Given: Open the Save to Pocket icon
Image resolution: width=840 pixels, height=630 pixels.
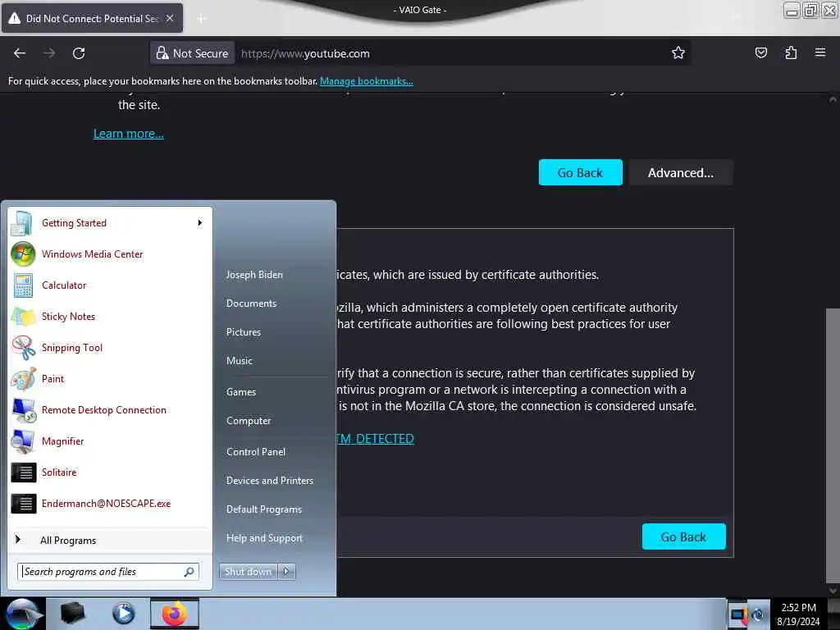Looking at the screenshot, I should (x=760, y=52).
